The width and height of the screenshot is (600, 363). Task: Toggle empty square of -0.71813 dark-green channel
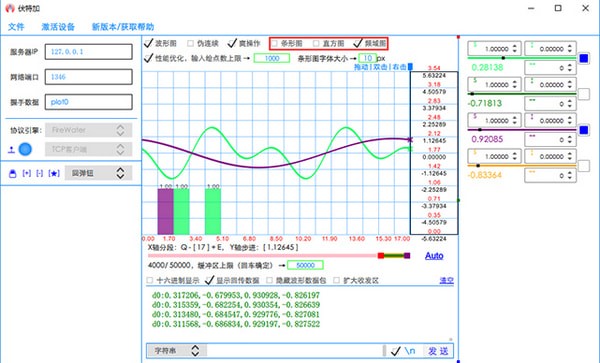(584, 94)
